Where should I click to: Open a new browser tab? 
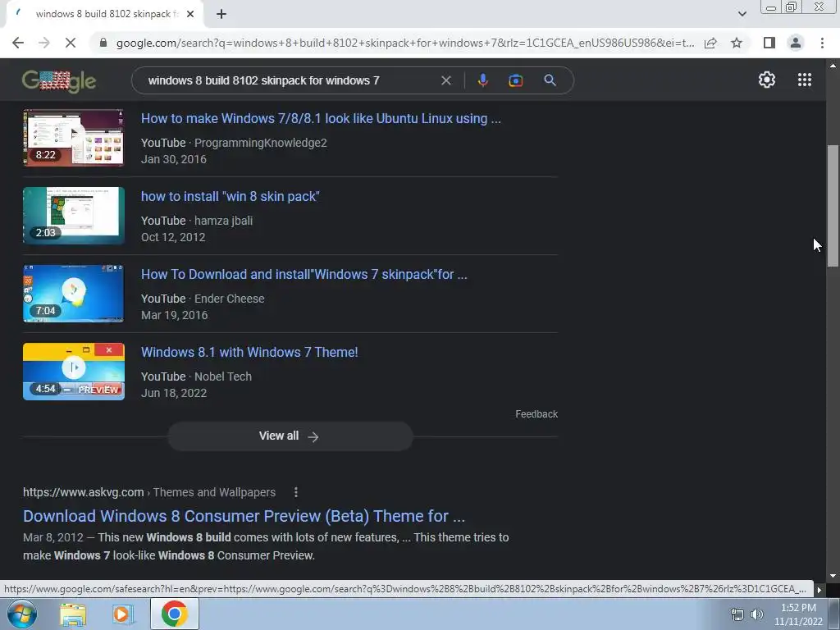point(221,15)
